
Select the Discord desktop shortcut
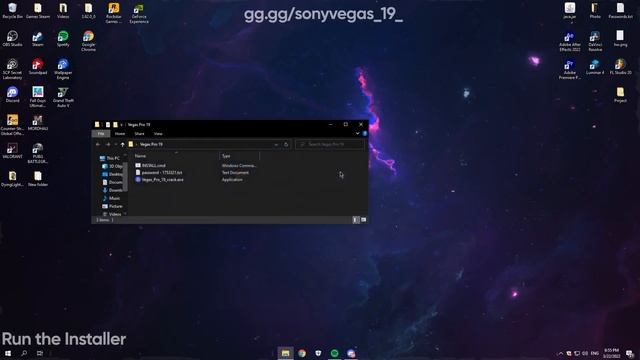(x=12, y=95)
